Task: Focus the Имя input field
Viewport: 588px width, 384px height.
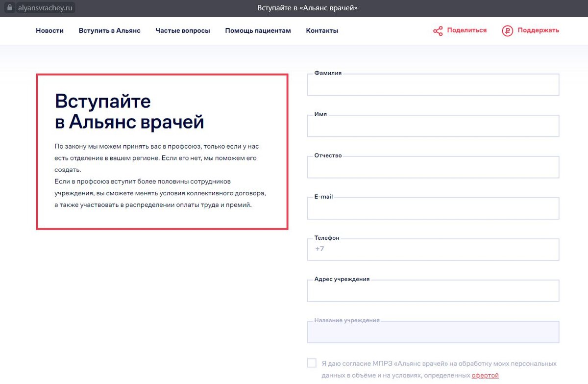Action: (x=433, y=126)
